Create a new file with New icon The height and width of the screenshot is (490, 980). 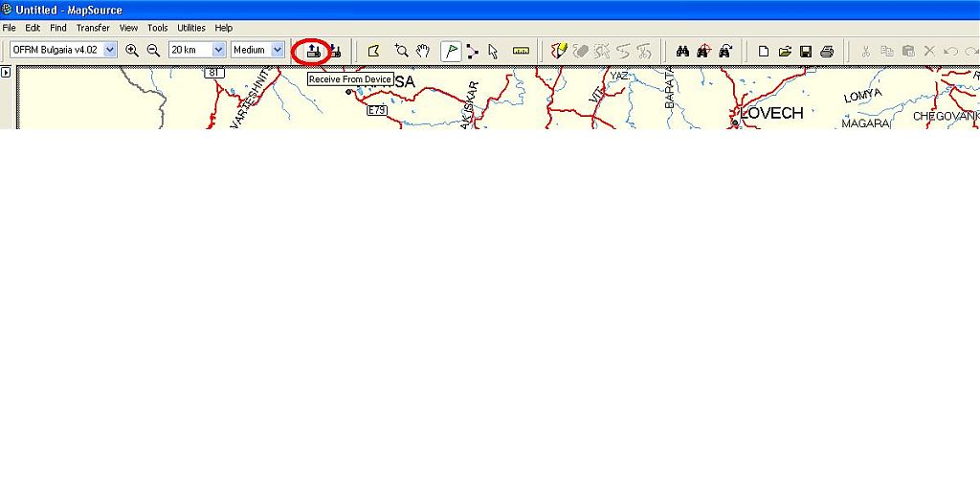pos(763,52)
